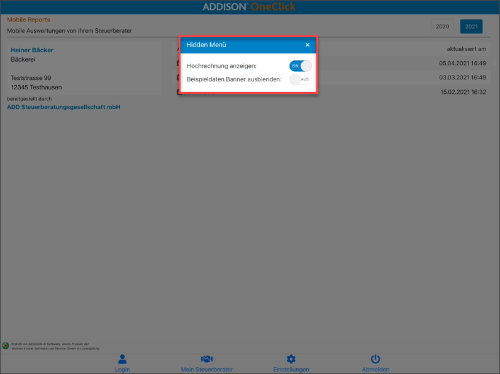
Task: Open the Login person icon
Action: [122, 359]
